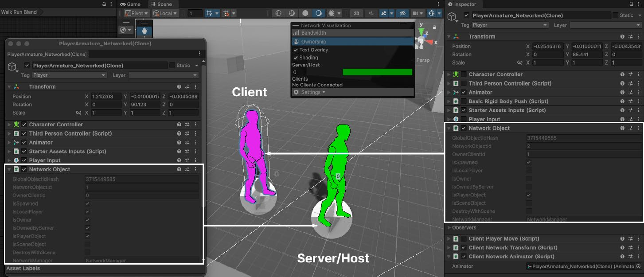The image size is (644, 277).
Task: Switch to the Game tab
Action: (x=130, y=4)
